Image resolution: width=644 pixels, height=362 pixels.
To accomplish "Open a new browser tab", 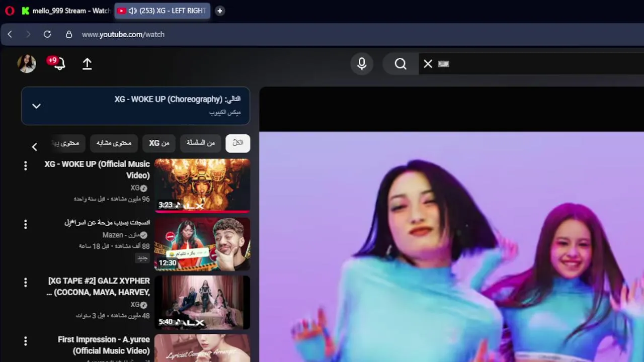I will [x=220, y=11].
